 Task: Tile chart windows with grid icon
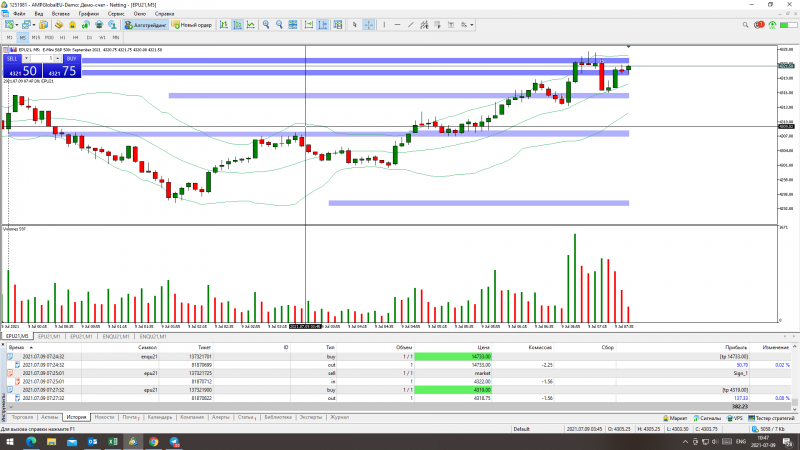[x=292, y=24]
